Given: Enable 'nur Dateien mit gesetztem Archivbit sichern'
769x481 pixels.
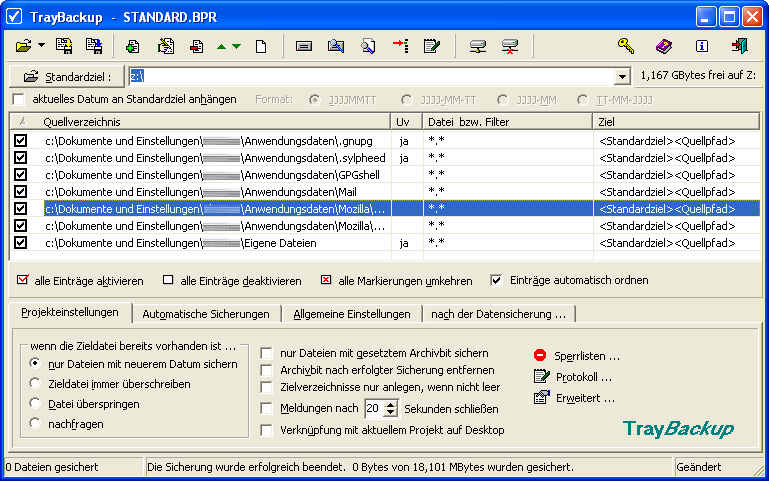Looking at the screenshot, I should coord(266,354).
